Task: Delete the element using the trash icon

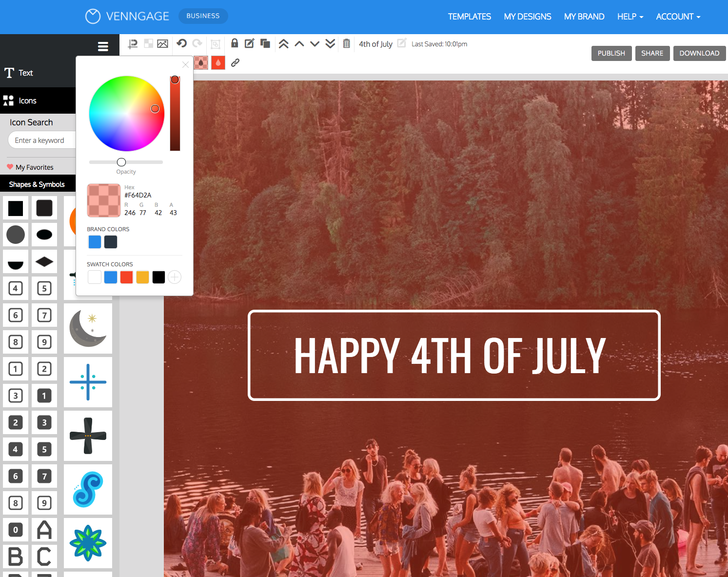Action: [x=346, y=44]
